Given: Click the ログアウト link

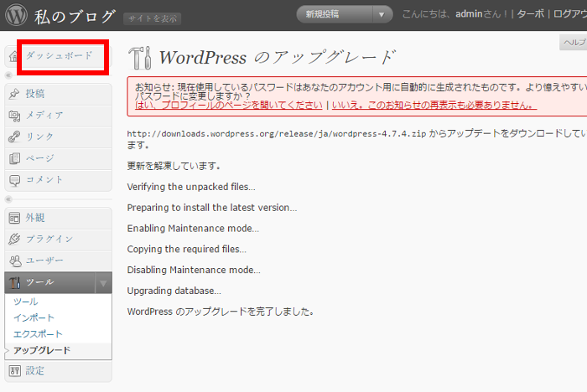Looking at the screenshot, I should pos(570,14).
